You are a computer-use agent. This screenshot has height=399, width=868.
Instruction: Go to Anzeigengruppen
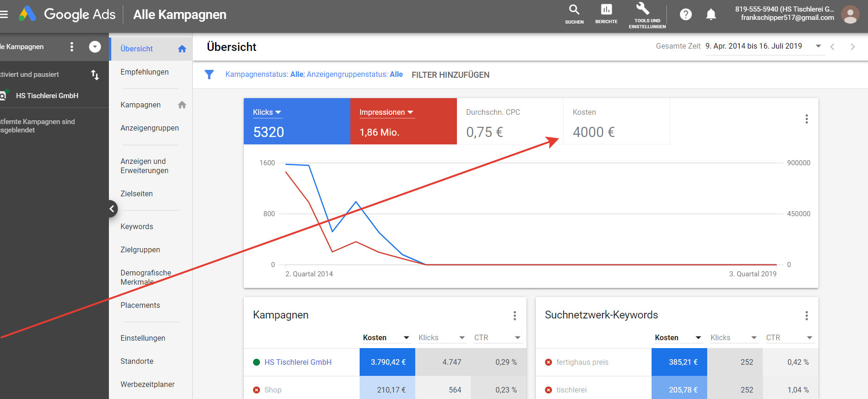pos(150,128)
